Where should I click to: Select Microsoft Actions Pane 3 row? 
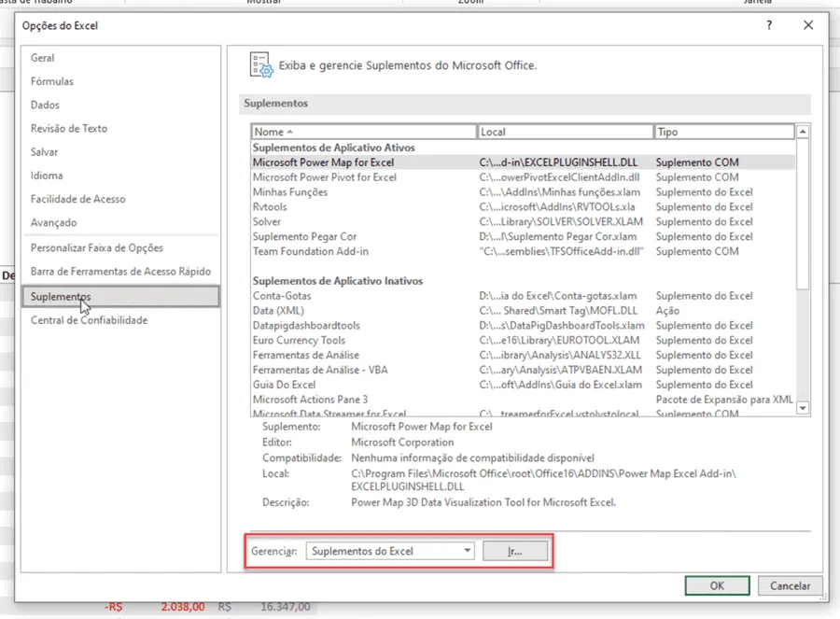pyautogui.click(x=523, y=400)
